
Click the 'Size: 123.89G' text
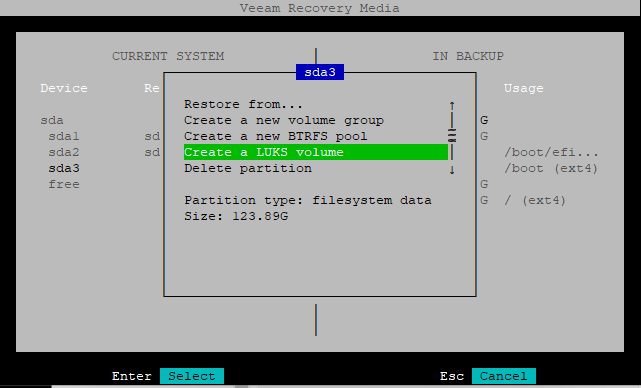point(236,216)
